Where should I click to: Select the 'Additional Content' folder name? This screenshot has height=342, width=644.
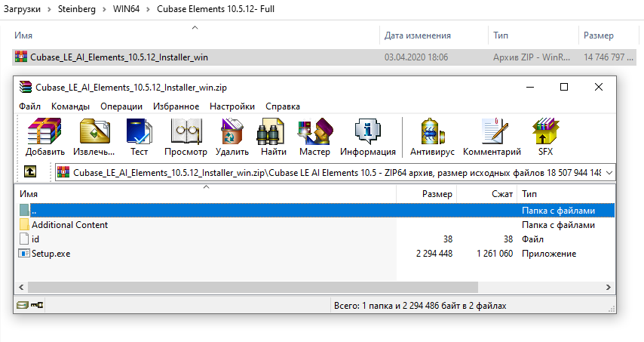point(70,225)
